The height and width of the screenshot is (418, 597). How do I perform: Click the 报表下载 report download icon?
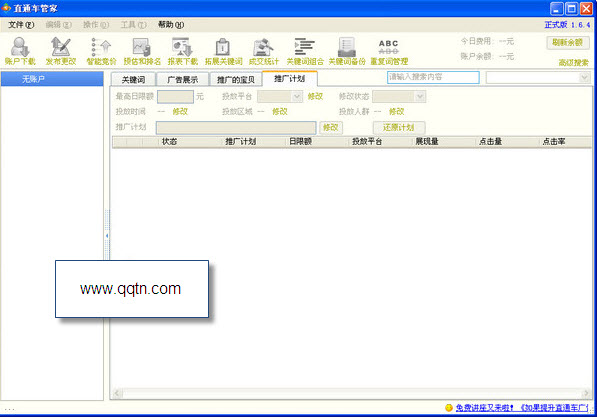(x=182, y=51)
